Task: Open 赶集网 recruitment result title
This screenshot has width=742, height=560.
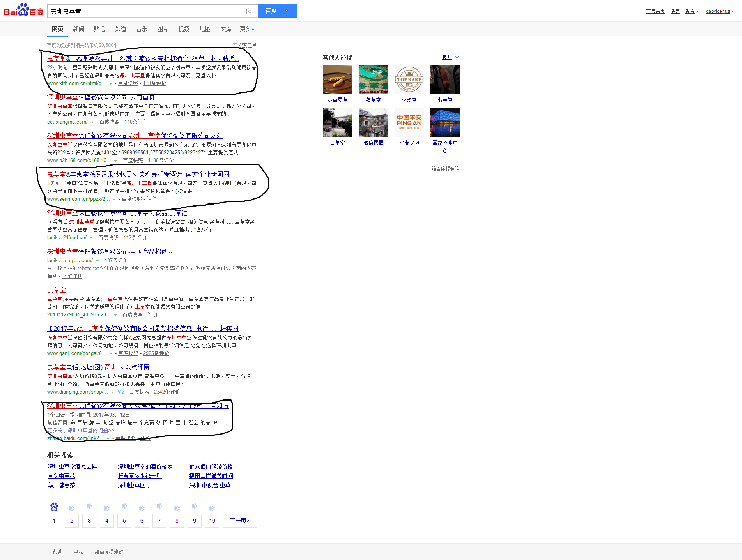Action: [x=143, y=329]
